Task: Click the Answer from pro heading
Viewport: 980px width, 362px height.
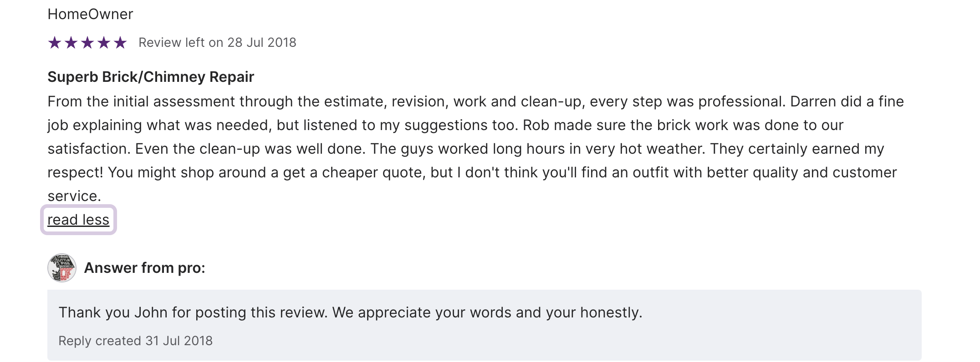Action: tap(144, 268)
